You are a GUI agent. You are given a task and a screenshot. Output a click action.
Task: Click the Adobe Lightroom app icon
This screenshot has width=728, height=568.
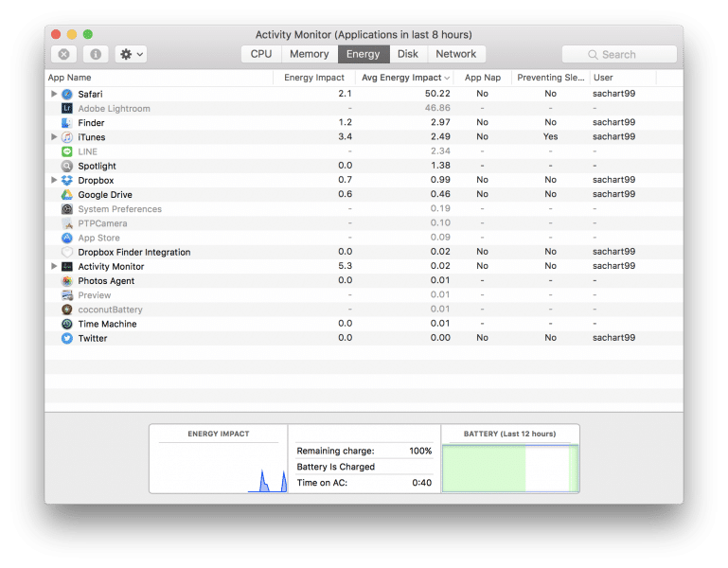click(x=67, y=109)
